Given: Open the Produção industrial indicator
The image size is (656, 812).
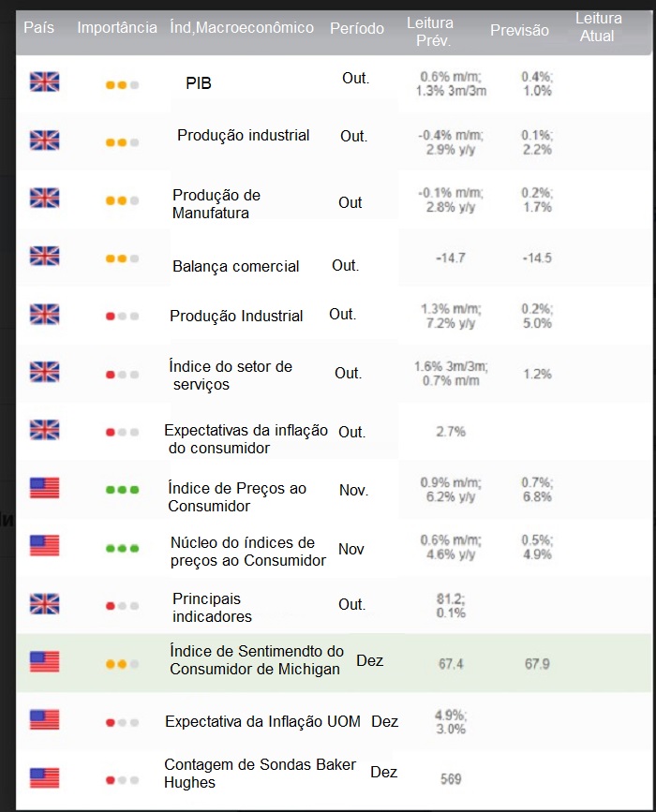Looking at the screenshot, I should pyautogui.click(x=243, y=135).
